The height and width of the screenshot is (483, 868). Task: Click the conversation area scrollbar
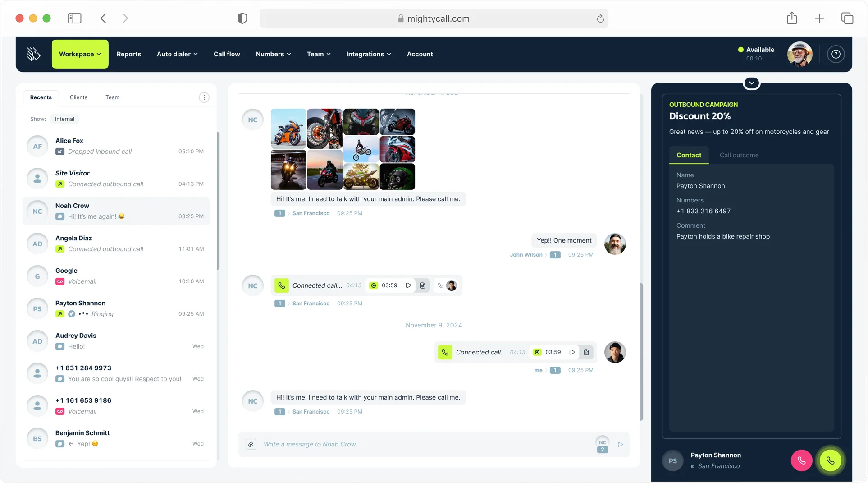click(x=641, y=352)
